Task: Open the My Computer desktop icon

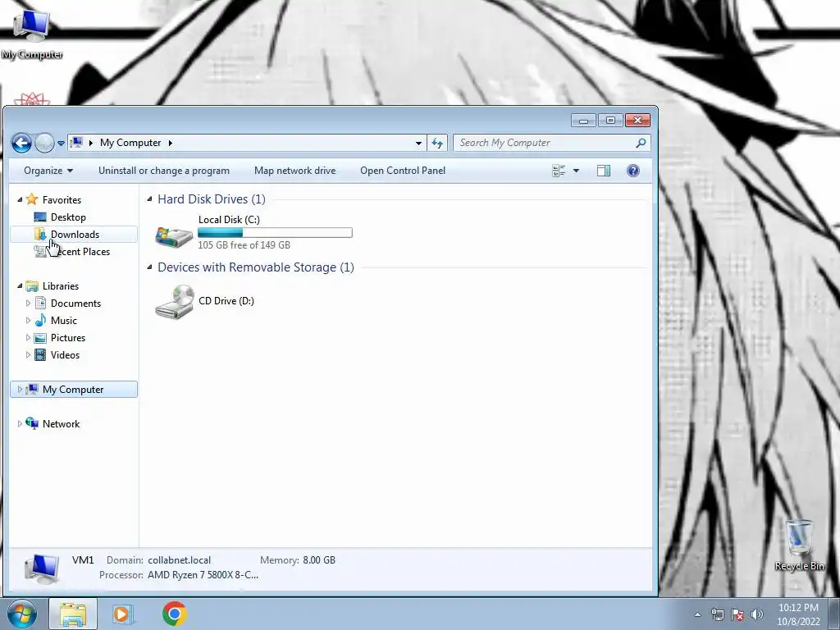Action: pyautogui.click(x=32, y=33)
